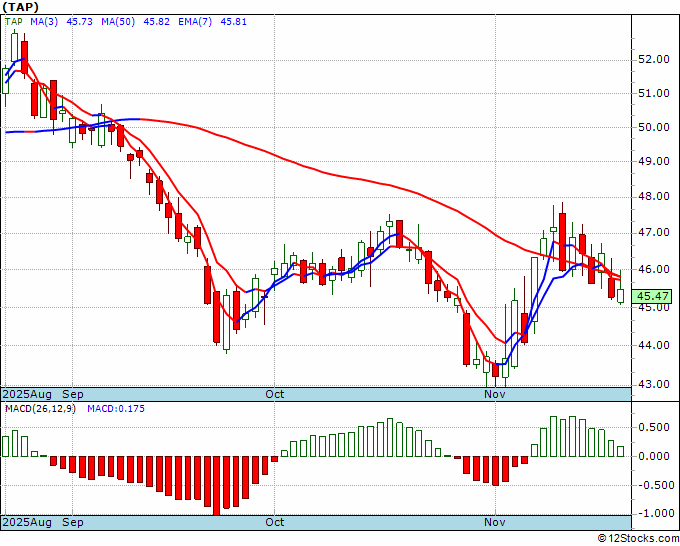Click the final green MACD histogram bar
The width and height of the screenshot is (680, 546).
coord(621,451)
